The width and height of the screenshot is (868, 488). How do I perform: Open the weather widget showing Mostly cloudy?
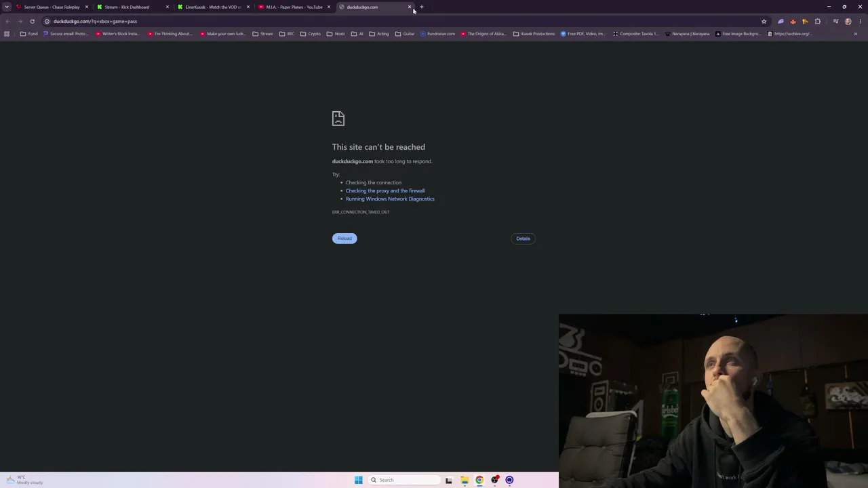click(x=24, y=480)
